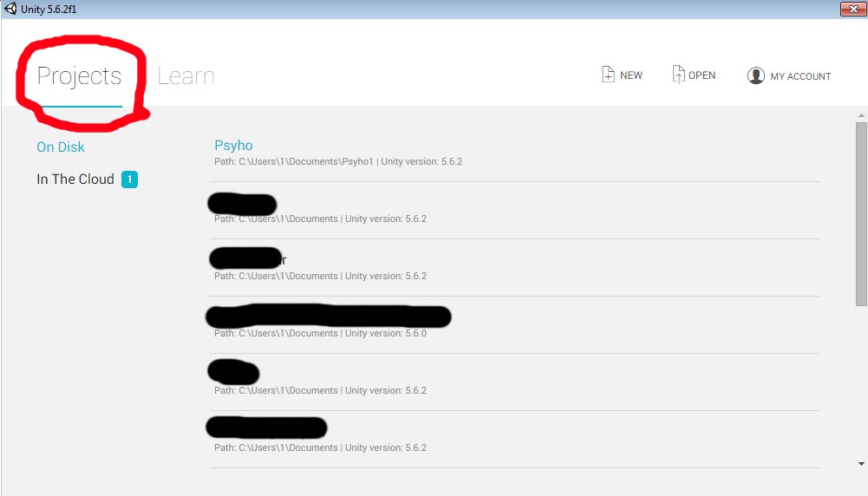
Task: Click the OPEN project document icon
Action: 678,75
